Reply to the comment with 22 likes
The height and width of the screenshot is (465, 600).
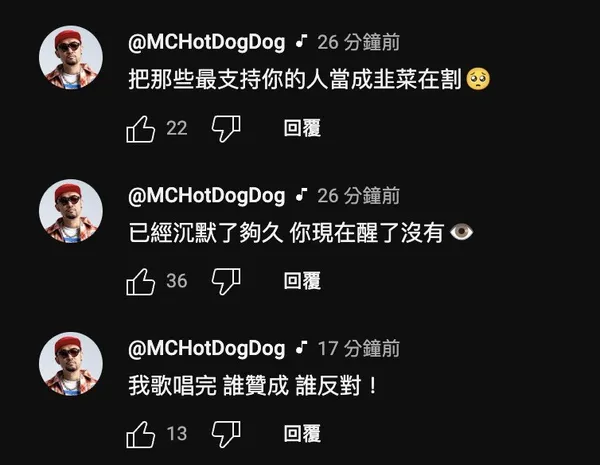[302, 128]
